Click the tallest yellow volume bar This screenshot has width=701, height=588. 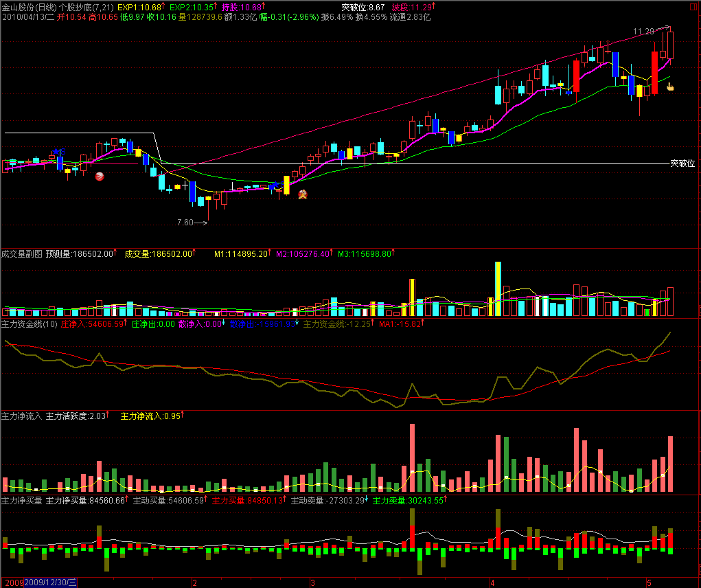click(x=498, y=289)
